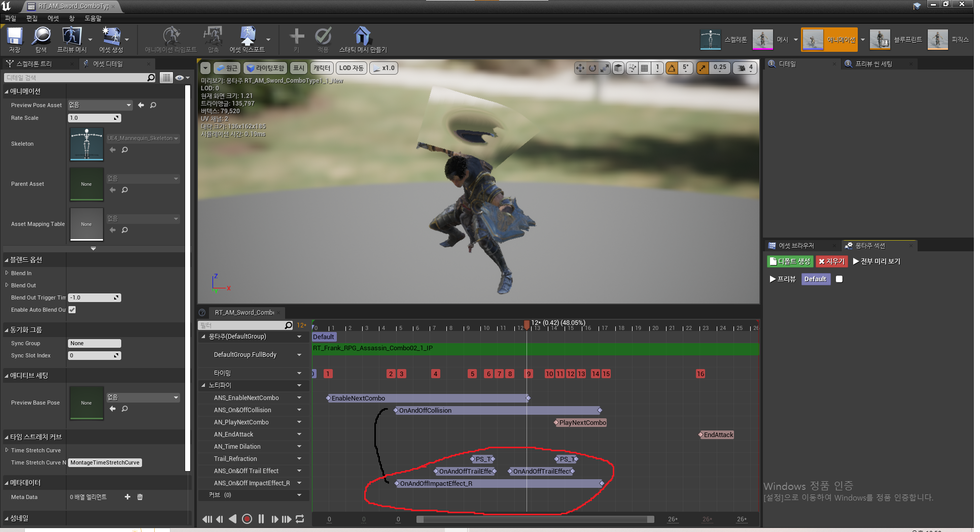Open the 파일 (File) menu
This screenshot has width=980, height=532.
click(11, 18)
